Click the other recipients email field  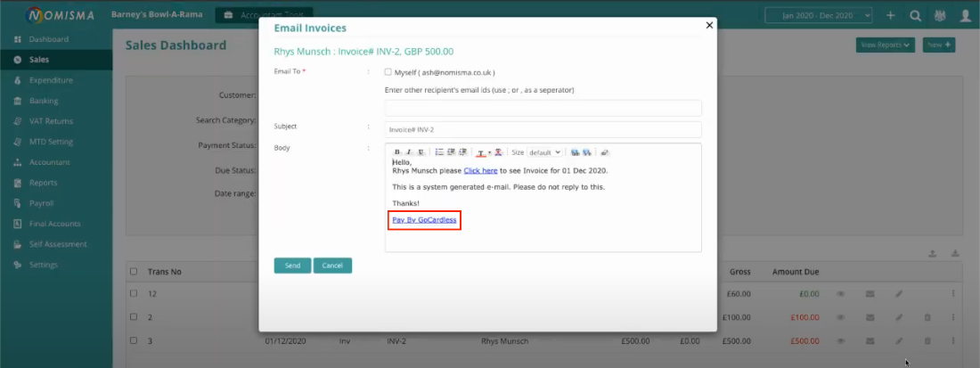(x=543, y=108)
